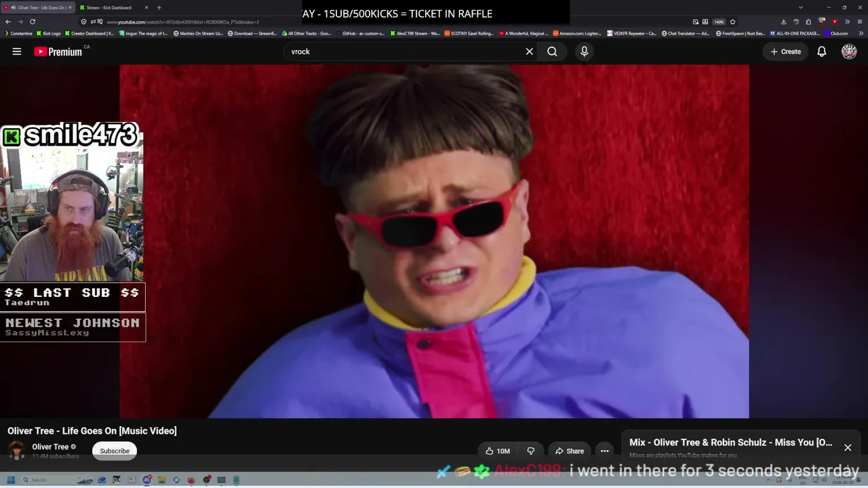Go to YouTube Premium home logo
This screenshot has height=488, width=868.
click(58, 52)
